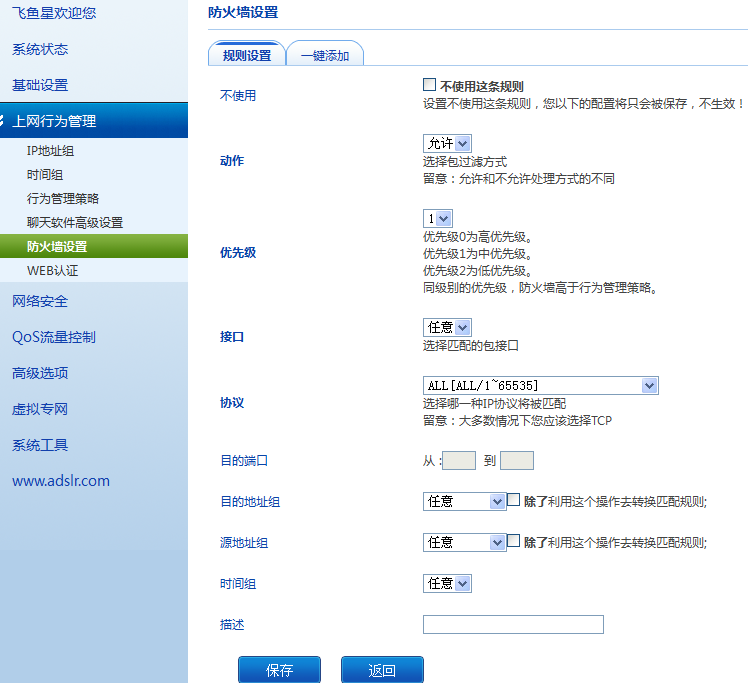Click the 目的端口 从 input field
748x683 pixels.
459,461
